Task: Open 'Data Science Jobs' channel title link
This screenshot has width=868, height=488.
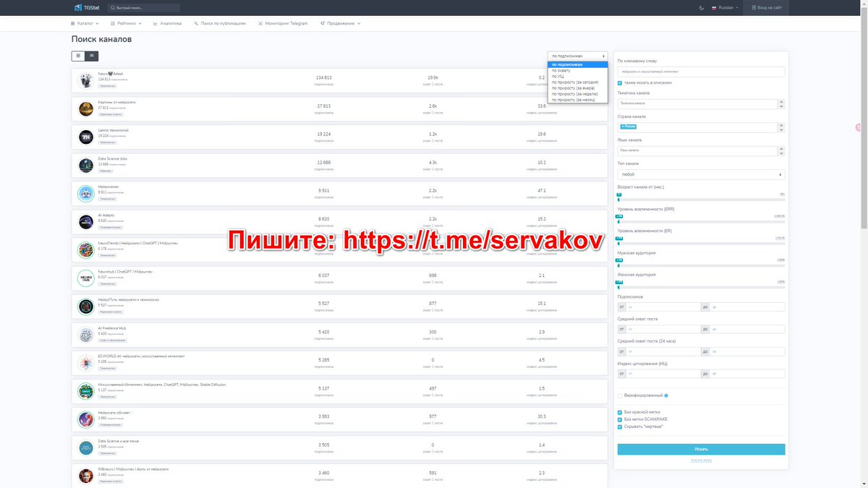Action: [112, 158]
